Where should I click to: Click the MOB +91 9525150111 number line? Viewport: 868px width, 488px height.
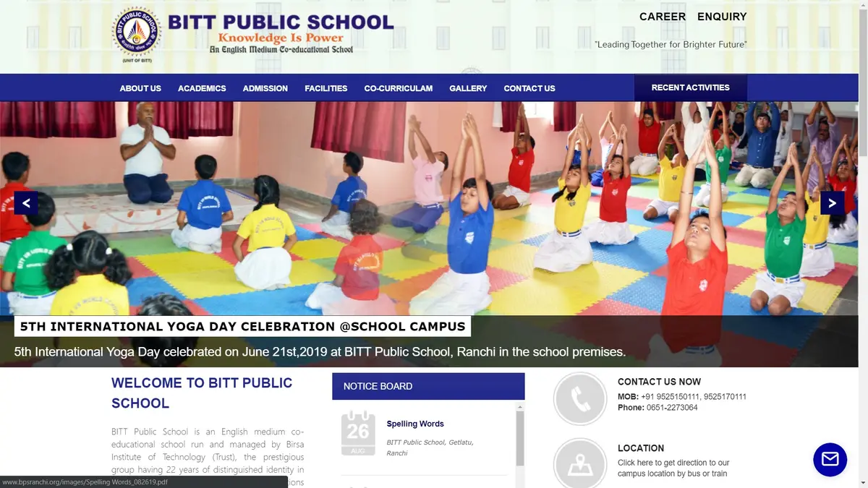tap(682, 397)
